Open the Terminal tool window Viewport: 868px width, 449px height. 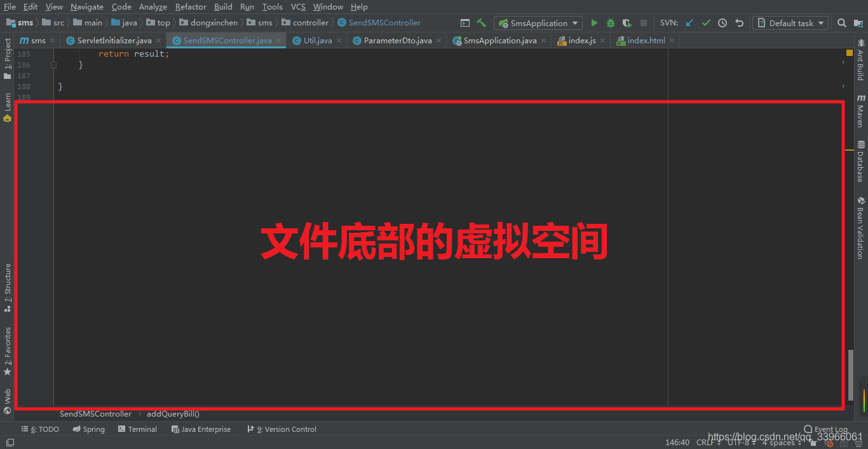[137, 429]
